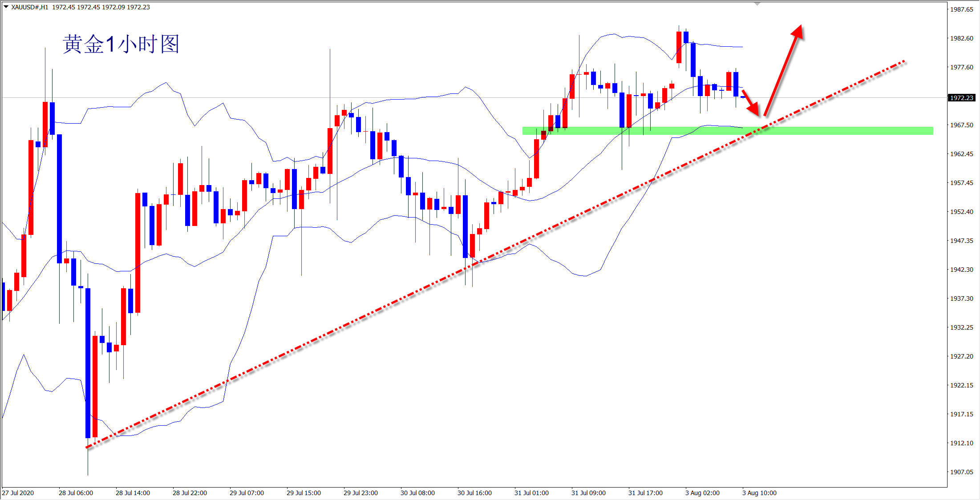Click the 30 Jul 16:00 time label

pos(475,493)
